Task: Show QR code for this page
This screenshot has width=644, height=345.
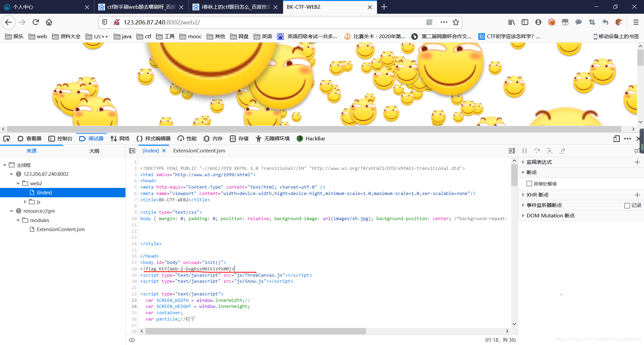Action: pos(429,22)
